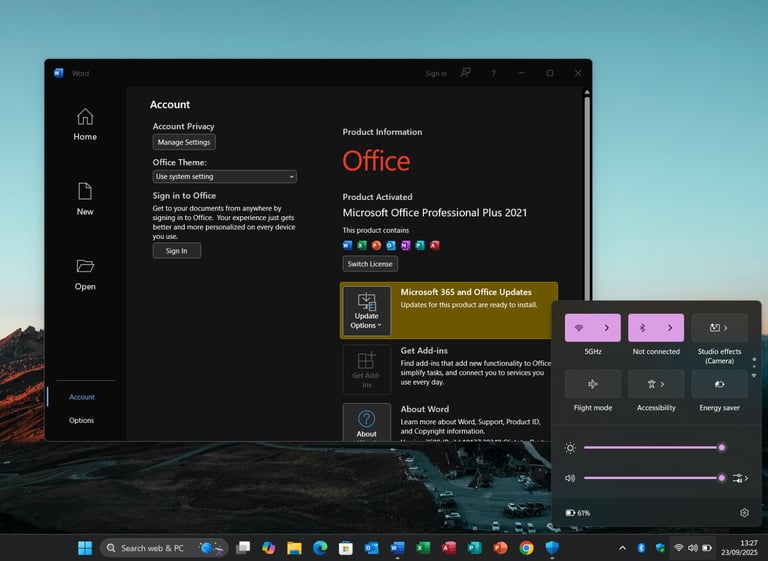Open File Explorer from taskbar
The width and height of the screenshot is (768, 561).
click(x=294, y=548)
